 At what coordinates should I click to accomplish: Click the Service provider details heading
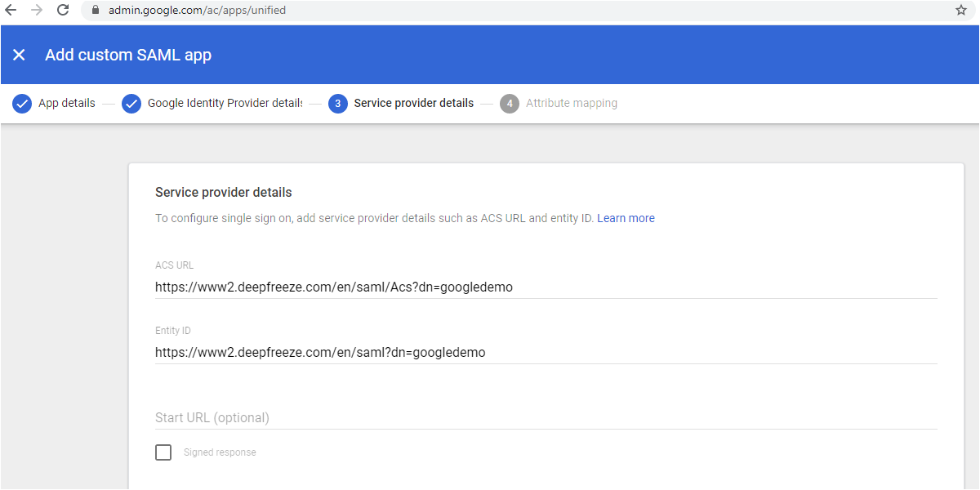(224, 193)
